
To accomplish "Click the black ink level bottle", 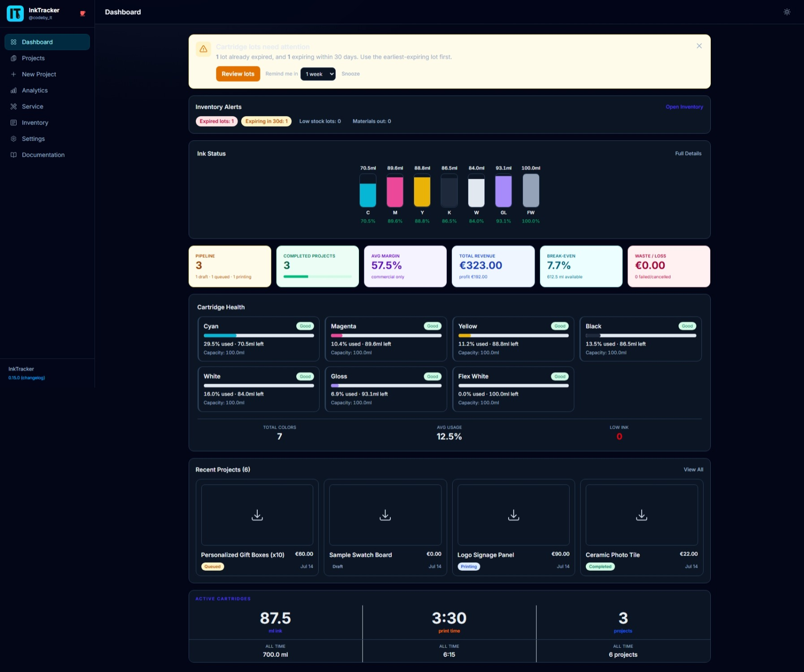I will (x=449, y=191).
